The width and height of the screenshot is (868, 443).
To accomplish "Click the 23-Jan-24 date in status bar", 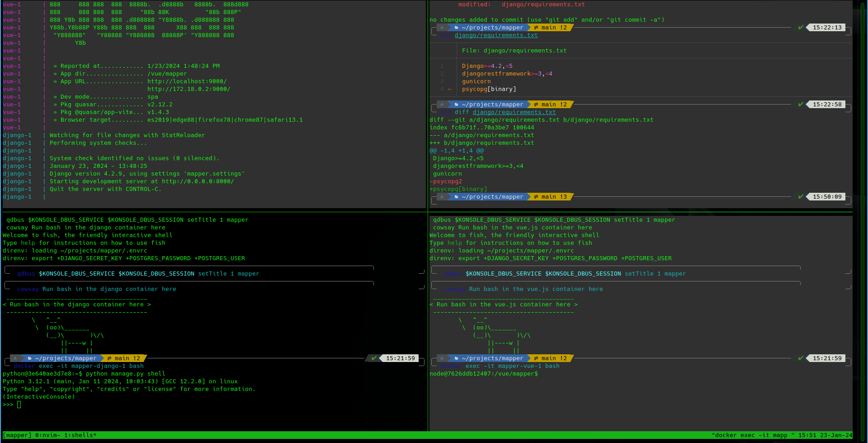I will pyautogui.click(x=836, y=435).
